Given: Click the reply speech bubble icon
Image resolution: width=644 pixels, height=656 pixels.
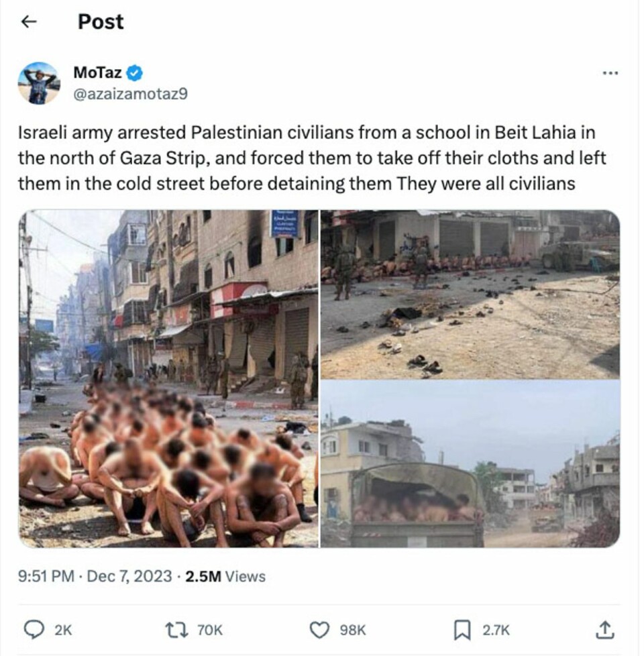Looking at the screenshot, I should [x=34, y=630].
